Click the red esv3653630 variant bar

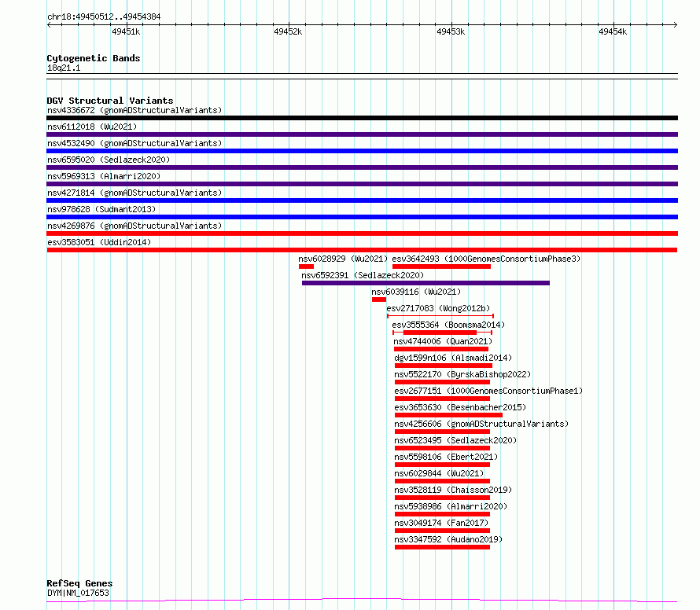pyautogui.click(x=448, y=415)
